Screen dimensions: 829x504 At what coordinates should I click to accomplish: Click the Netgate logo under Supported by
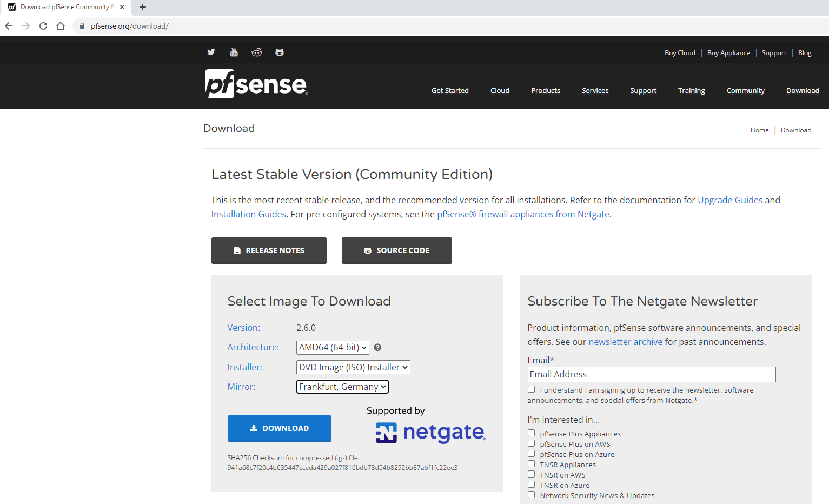[x=430, y=433]
